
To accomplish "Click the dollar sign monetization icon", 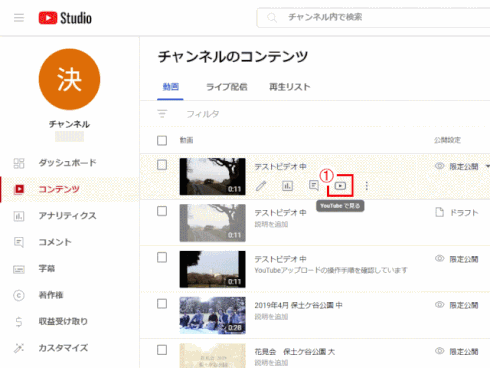I will pos(19,322).
